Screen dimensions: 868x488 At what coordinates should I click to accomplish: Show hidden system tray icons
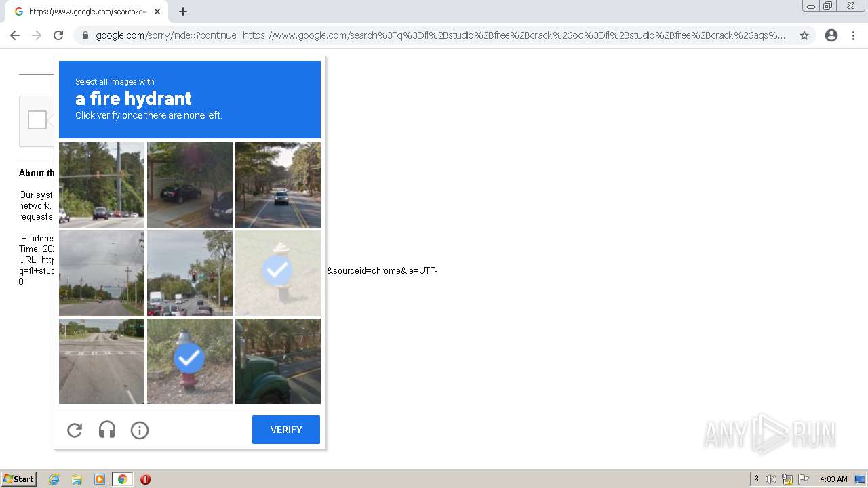pos(757,479)
